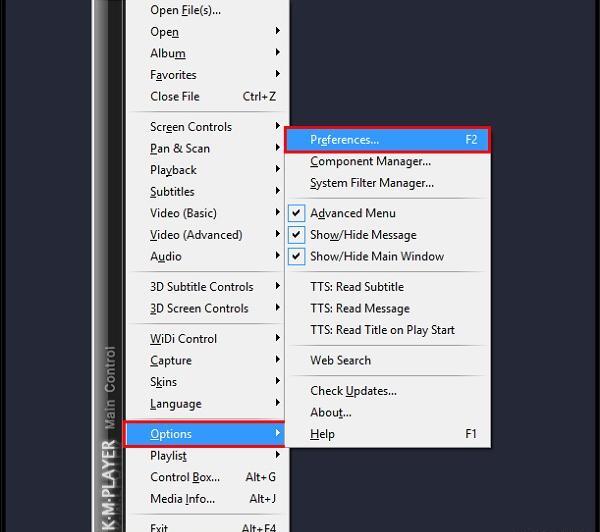Expand the Playback submenu
Viewport: 600px width, 532px height.
tap(207, 170)
